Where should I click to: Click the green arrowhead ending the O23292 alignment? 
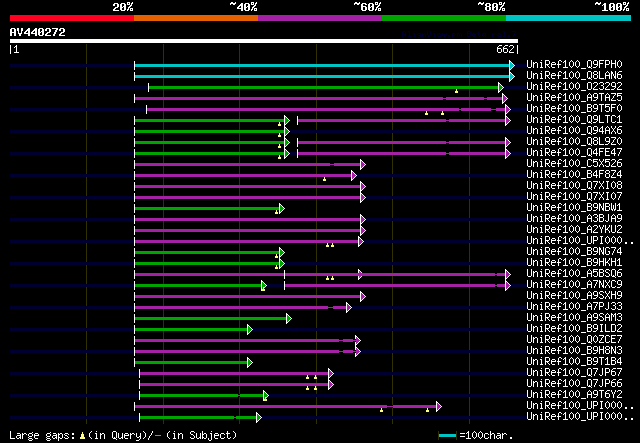click(501, 87)
